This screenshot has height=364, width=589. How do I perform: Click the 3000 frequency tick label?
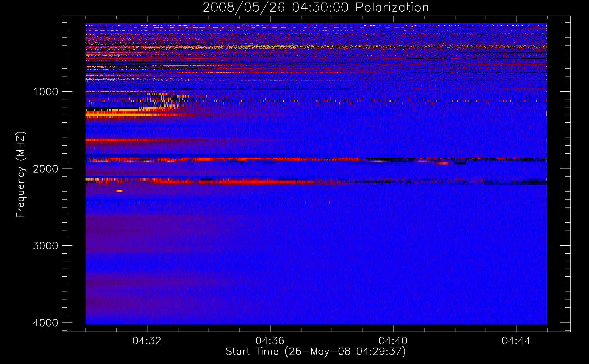click(46, 246)
